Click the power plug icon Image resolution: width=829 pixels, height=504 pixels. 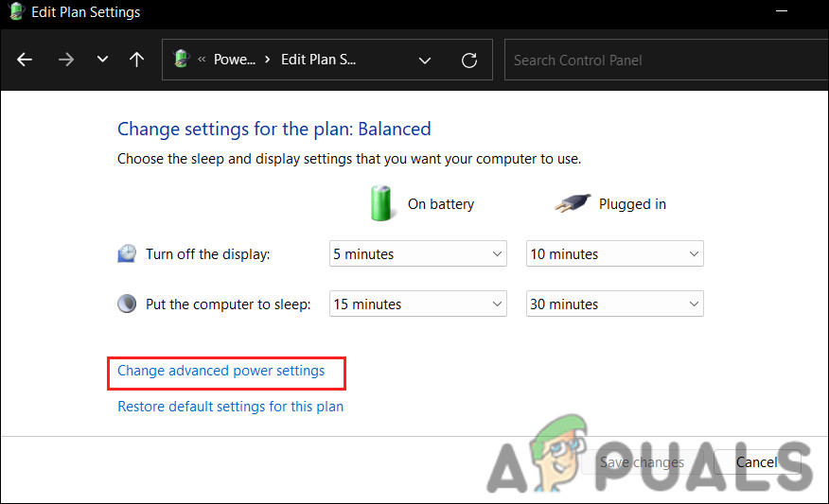[x=572, y=203]
